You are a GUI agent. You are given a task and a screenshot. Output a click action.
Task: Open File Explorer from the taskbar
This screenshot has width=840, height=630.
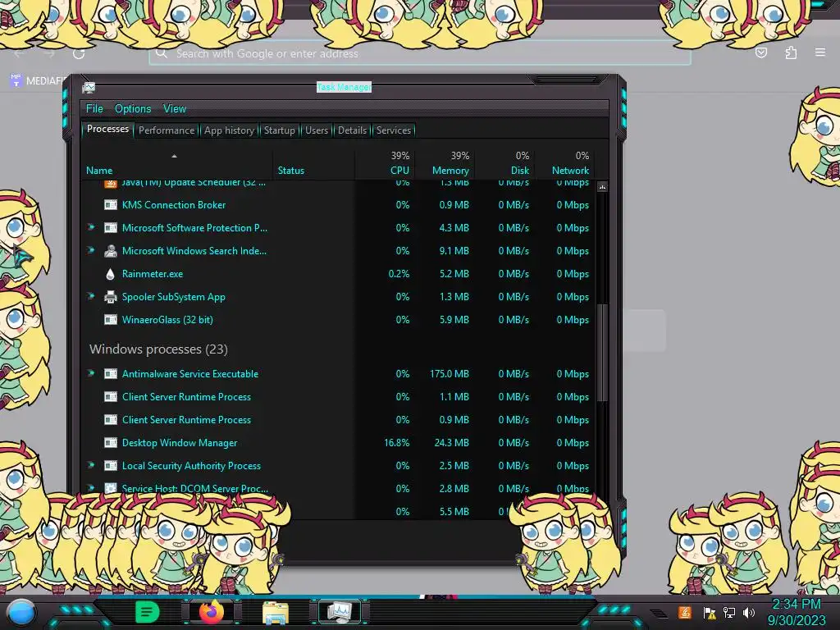tap(276, 612)
